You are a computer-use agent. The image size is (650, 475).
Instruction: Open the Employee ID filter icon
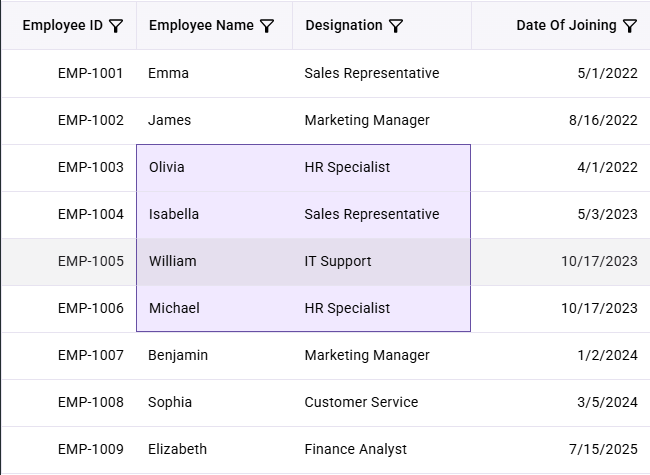(x=116, y=26)
